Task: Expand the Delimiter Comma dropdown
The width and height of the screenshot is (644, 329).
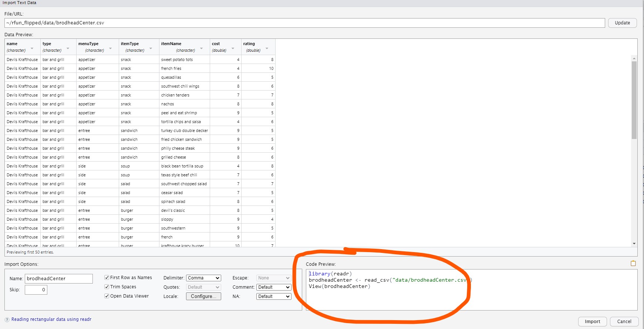Action: pos(203,278)
